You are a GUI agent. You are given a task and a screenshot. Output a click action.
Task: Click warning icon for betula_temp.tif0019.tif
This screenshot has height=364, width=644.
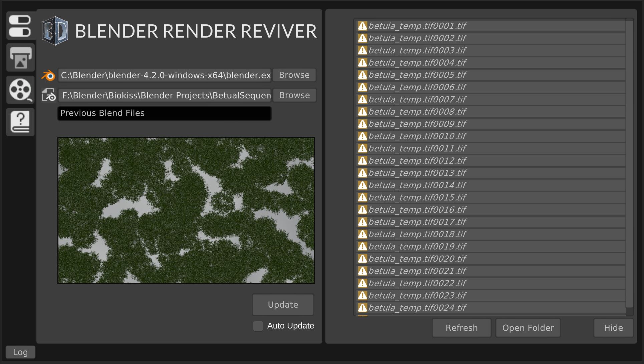coord(362,246)
